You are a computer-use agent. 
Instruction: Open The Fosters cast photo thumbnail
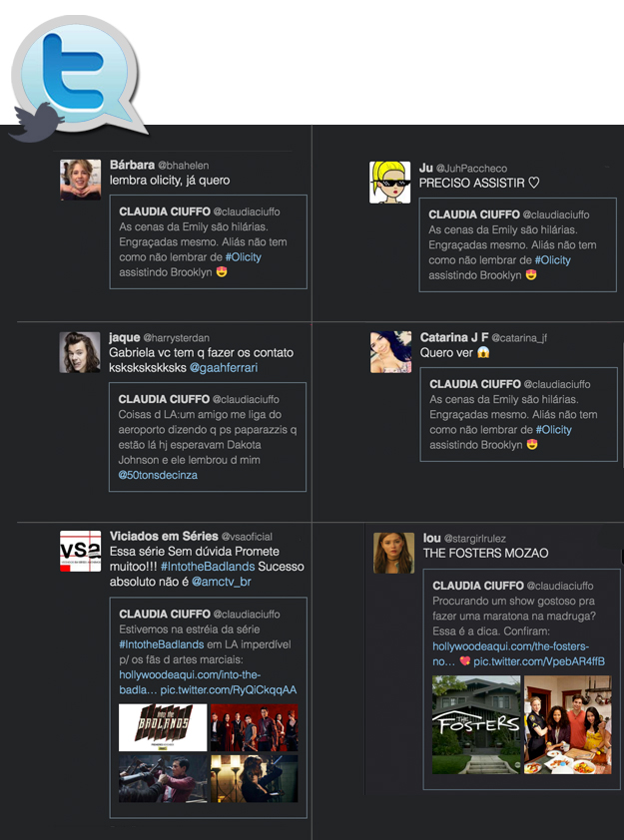[x=567, y=724]
